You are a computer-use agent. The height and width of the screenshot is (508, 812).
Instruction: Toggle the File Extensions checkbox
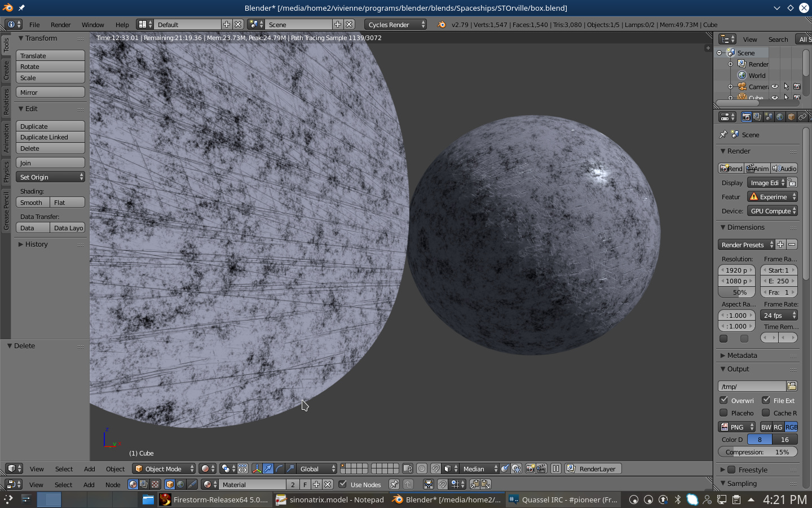click(x=766, y=400)
